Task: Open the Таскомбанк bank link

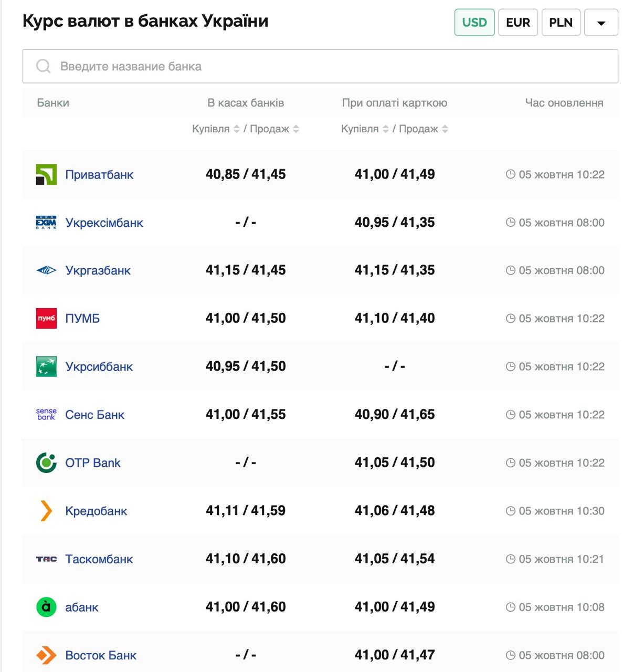Action: coord(99,559)
